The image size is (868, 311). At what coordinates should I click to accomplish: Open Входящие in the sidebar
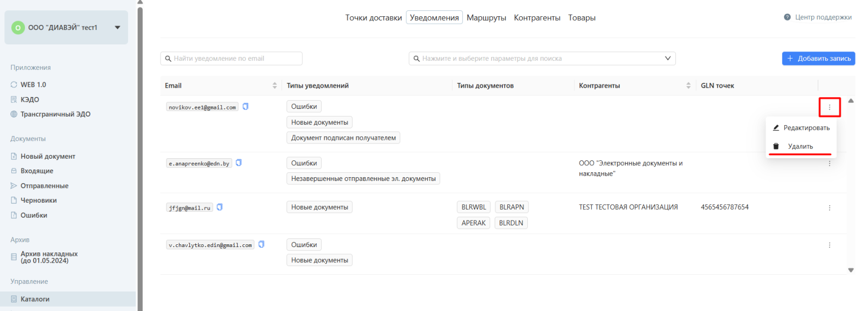point(37,171)
